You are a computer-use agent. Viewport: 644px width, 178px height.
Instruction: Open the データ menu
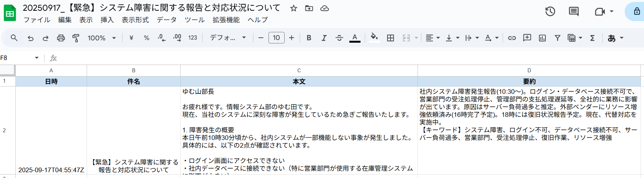166,20
